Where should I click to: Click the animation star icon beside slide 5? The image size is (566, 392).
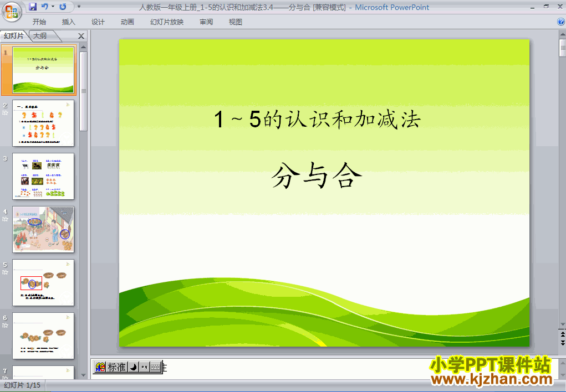5,272
